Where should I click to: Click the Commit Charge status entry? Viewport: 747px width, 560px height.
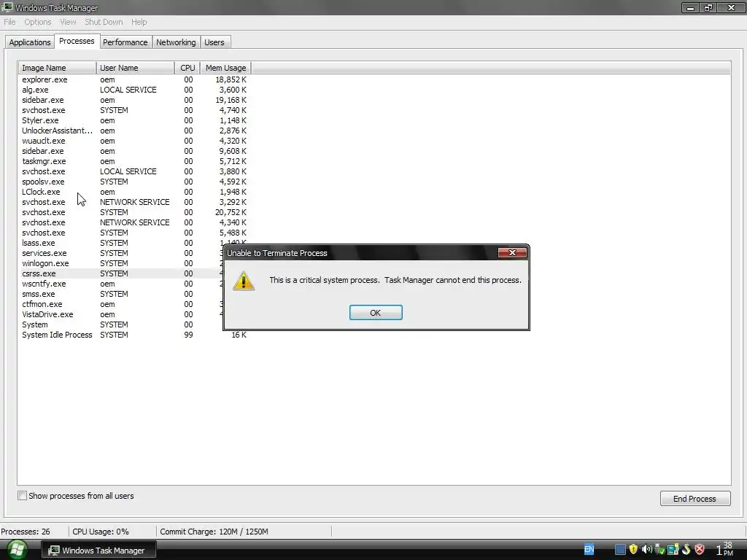pyautogui.click(x=214, y=532)
